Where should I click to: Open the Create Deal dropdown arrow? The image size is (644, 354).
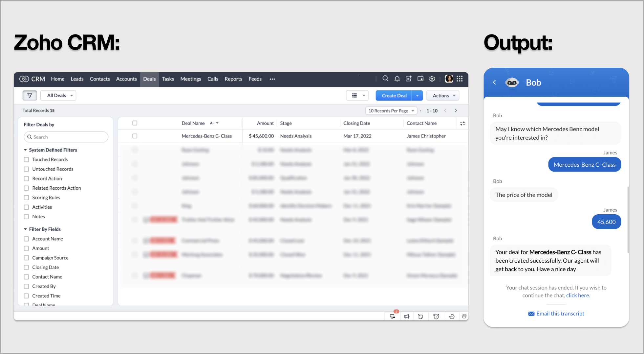pos(417,96)
